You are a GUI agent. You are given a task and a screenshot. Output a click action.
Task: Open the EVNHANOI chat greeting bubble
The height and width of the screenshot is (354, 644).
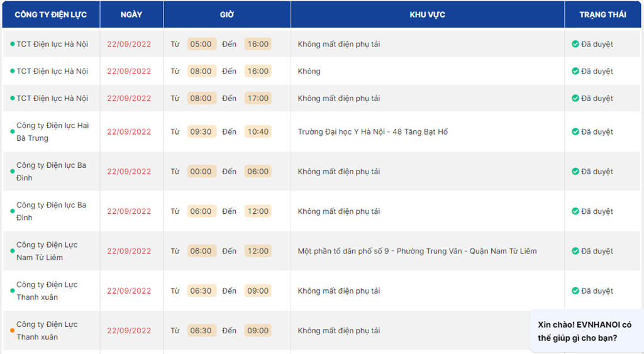(587, 331)
